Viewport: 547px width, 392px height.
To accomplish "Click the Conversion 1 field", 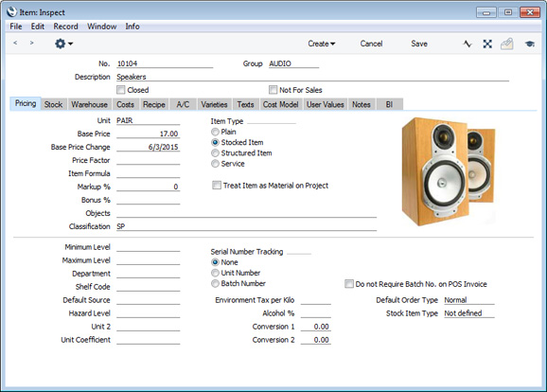I will click(x=316, y=327).
